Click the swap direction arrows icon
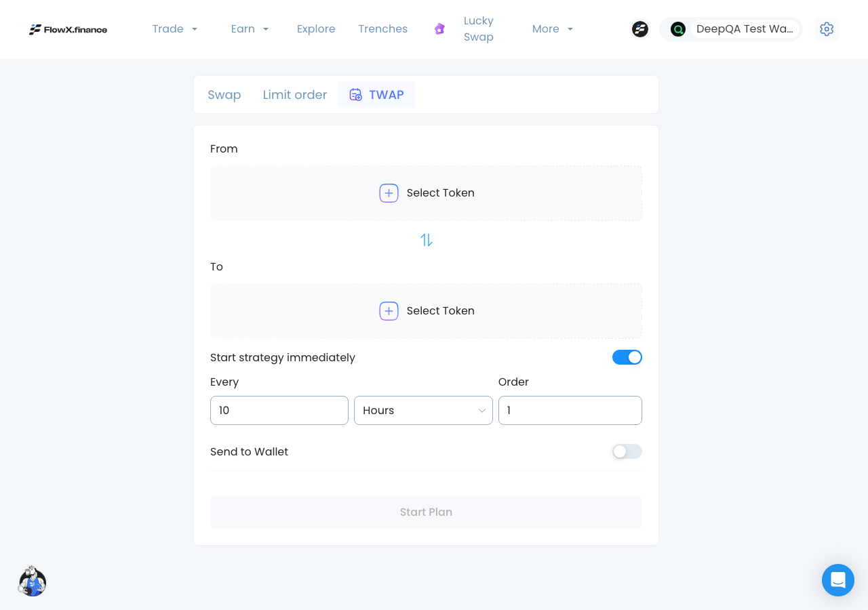The height and width of the screenshot is (610, 868). [x=426, y=240]
